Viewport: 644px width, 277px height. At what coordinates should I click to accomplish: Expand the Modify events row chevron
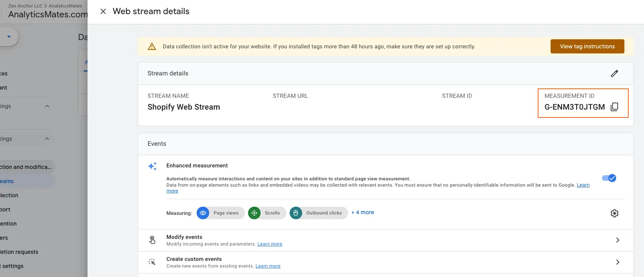point(618,240)
